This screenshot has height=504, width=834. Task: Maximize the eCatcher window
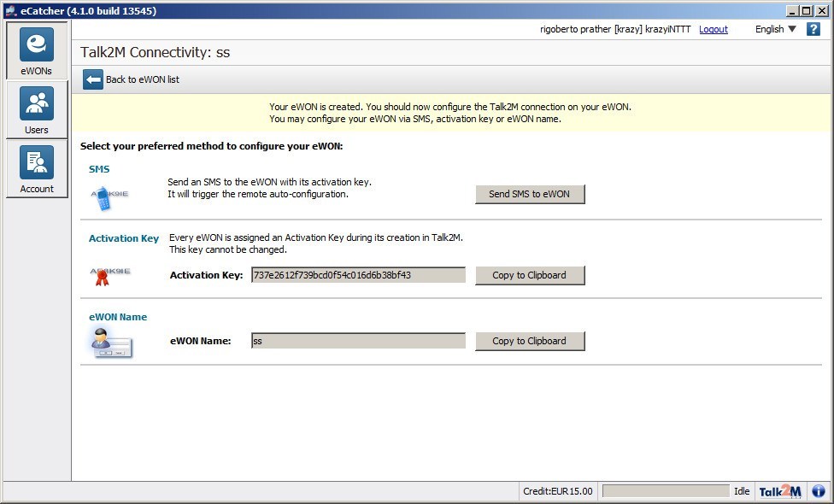[x=807, y=10]
